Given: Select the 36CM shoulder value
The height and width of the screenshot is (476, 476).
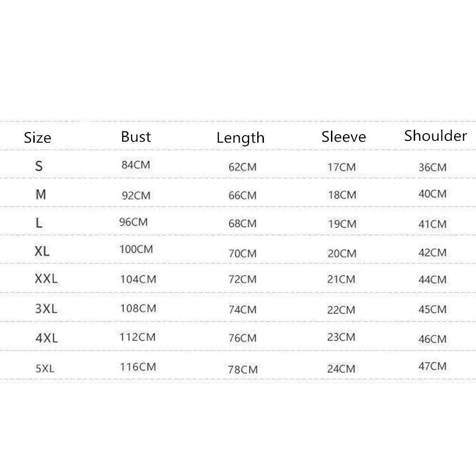Looking at the screenshot, I should 432,167.
